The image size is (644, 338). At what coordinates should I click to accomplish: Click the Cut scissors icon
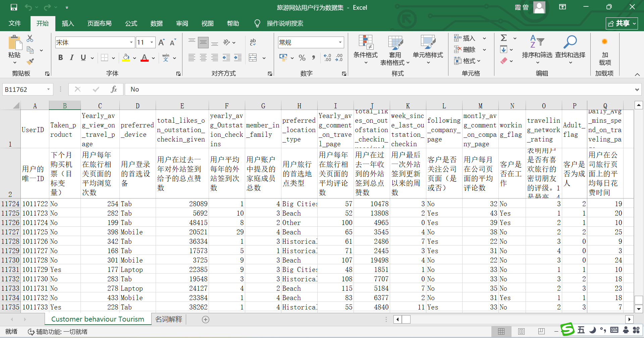pos(30,39)
